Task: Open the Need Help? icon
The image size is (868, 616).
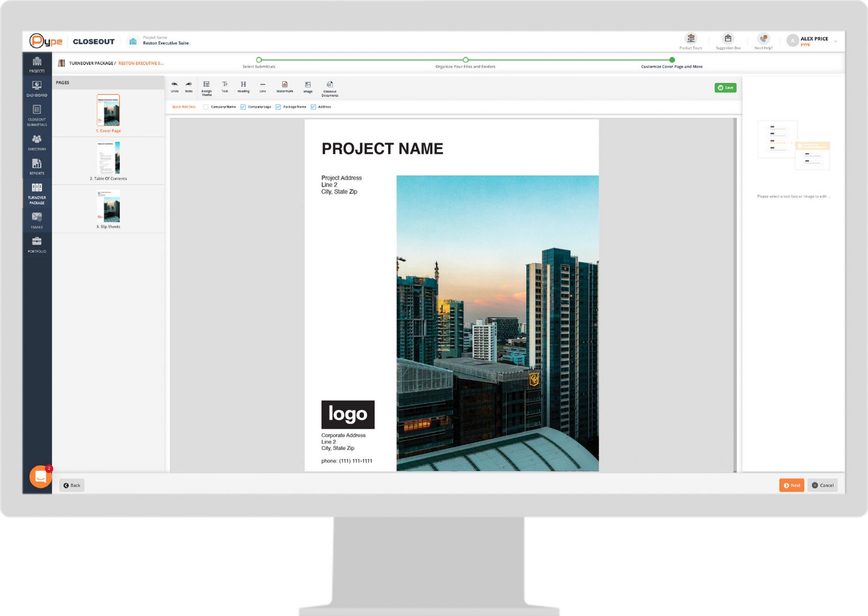Action: point(763,39)
